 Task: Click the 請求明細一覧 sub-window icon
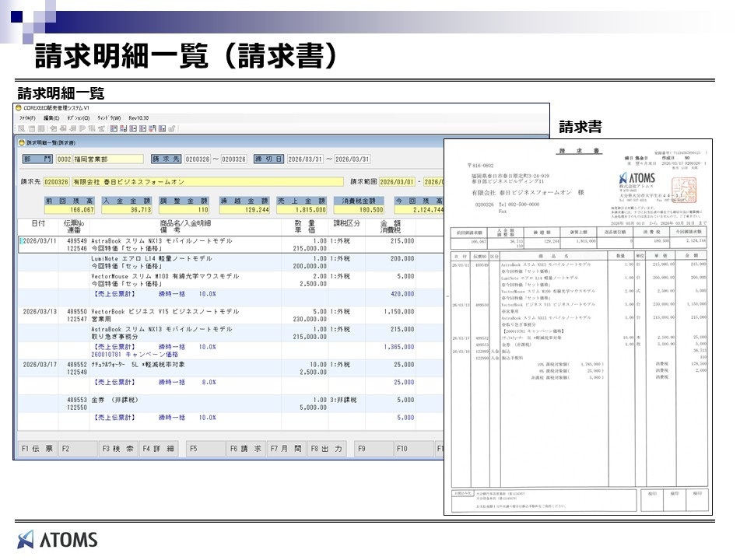click(22, 142)
